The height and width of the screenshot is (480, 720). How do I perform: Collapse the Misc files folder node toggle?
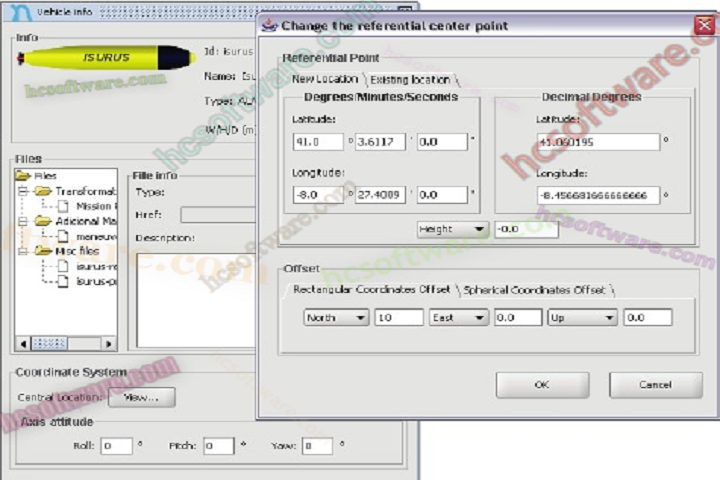point(22,251)
